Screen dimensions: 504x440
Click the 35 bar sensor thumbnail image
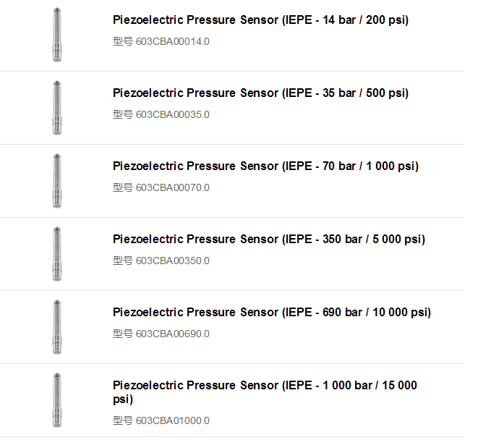tap(57, 107)
